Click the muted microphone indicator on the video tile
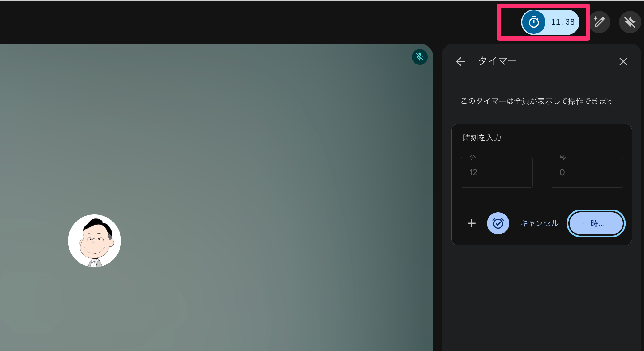This screenshot has width=644, height=351. click(420, 57)
